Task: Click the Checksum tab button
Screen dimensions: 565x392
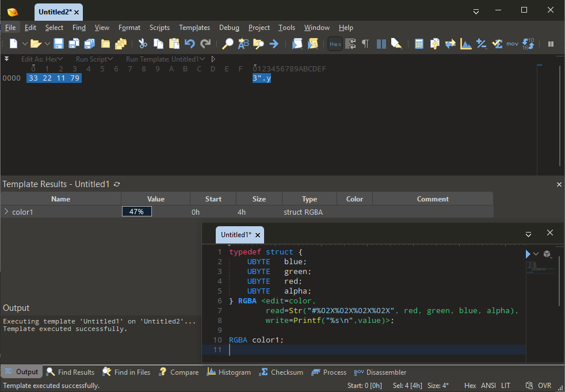Action: point(281,372)
